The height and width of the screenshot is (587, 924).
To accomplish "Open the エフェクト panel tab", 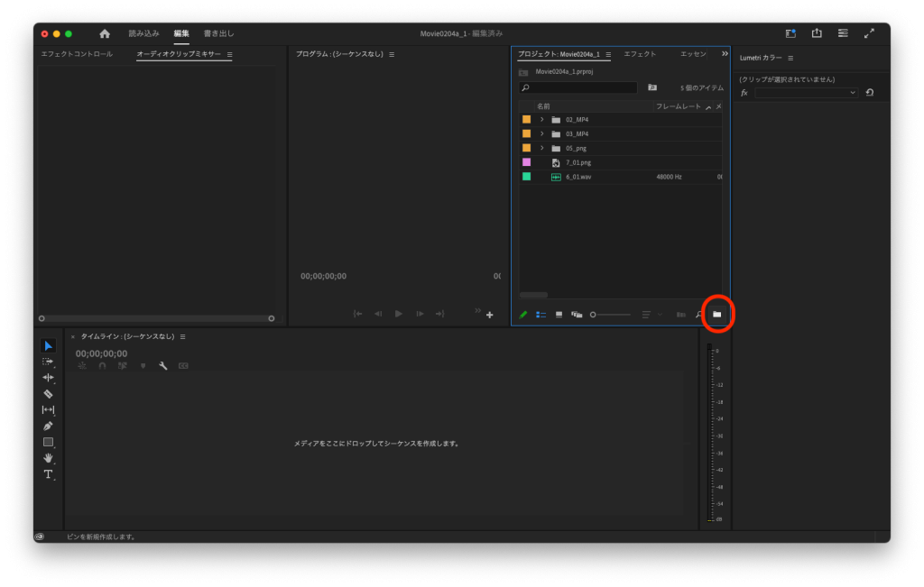I will coord(640,54).
